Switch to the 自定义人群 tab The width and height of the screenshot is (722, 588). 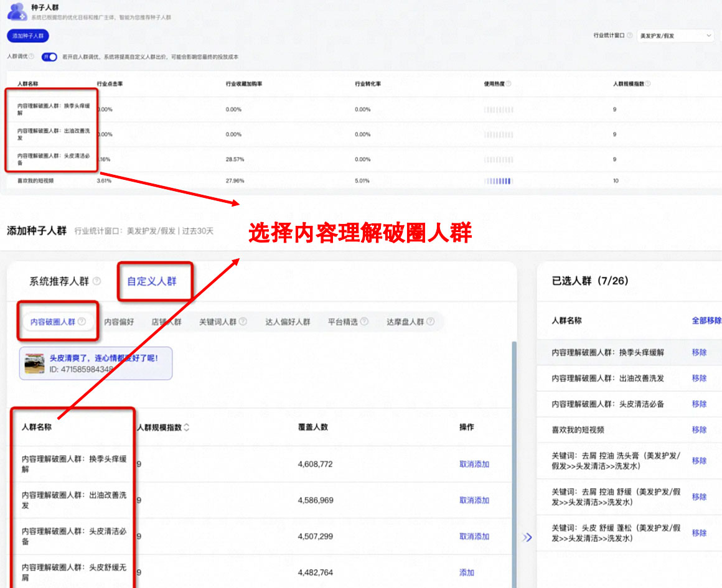pos(152,281)
